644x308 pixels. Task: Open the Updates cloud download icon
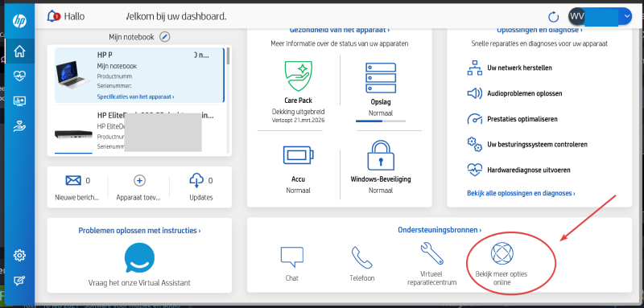click(x=196, y=180)
